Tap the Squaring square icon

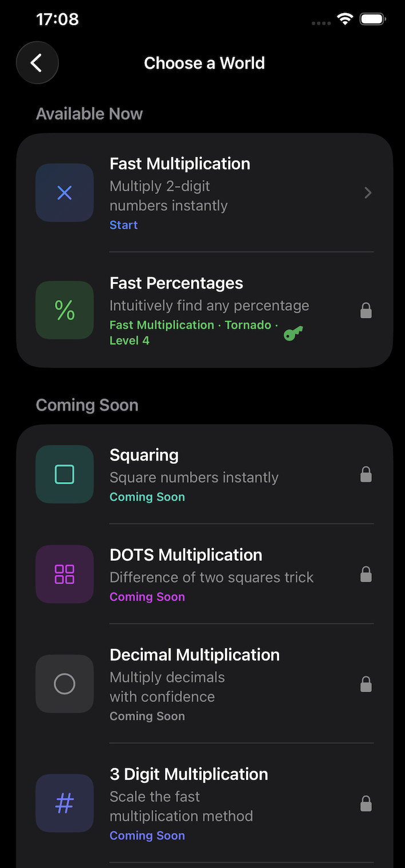65,474
